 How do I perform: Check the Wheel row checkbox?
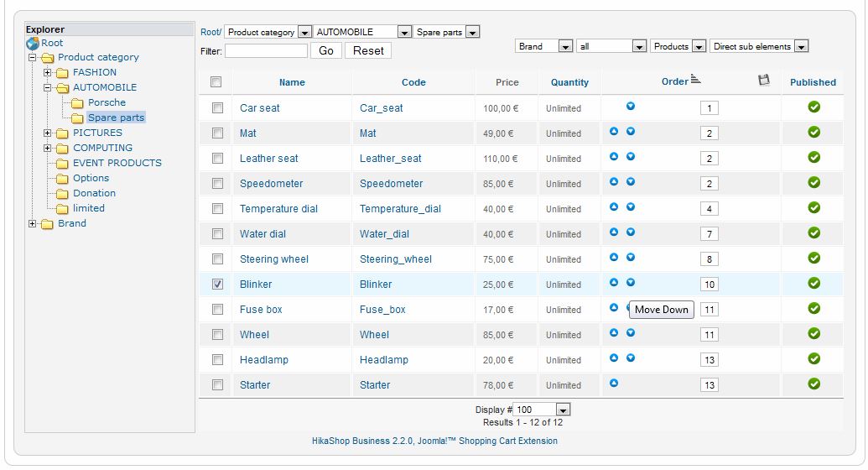(x=217, y=335)
